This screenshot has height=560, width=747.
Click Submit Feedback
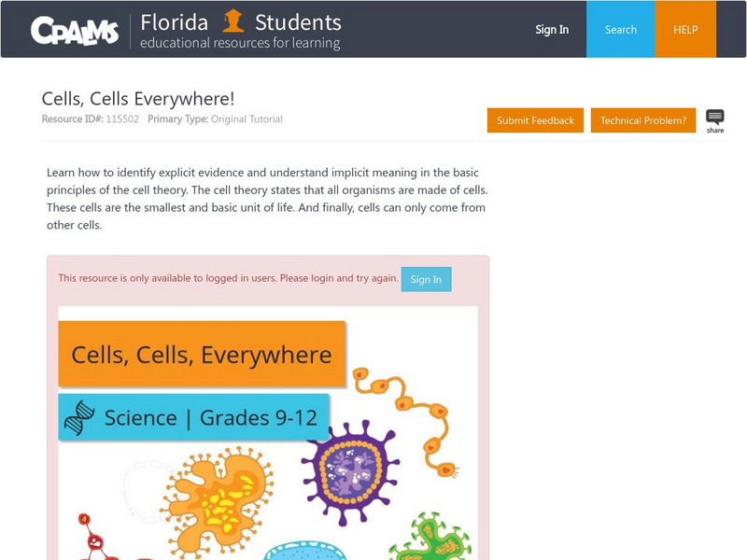point(534,120)
